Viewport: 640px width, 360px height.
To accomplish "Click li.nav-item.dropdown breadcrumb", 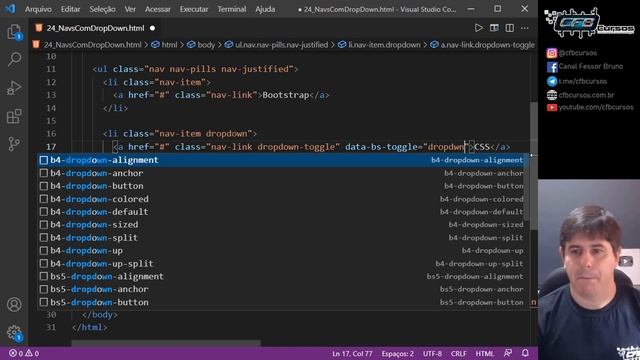I will click(x=379, y=45).
